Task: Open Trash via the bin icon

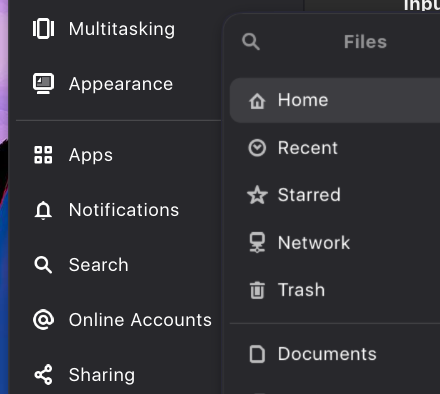Action: 257,290
